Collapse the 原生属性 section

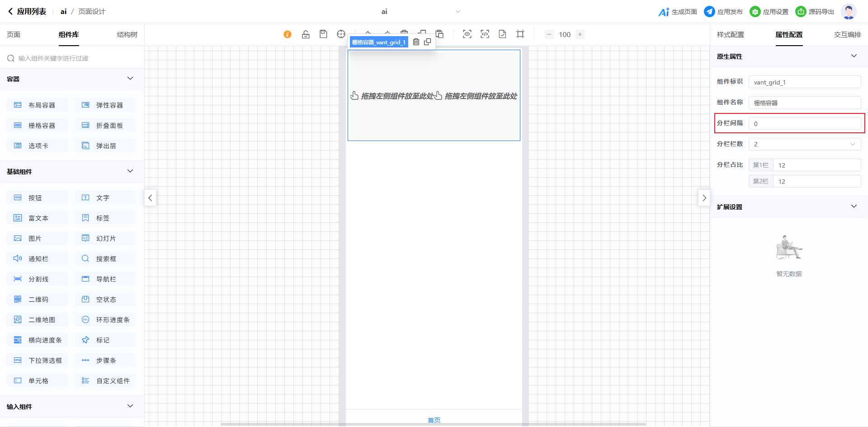(854, 56)
